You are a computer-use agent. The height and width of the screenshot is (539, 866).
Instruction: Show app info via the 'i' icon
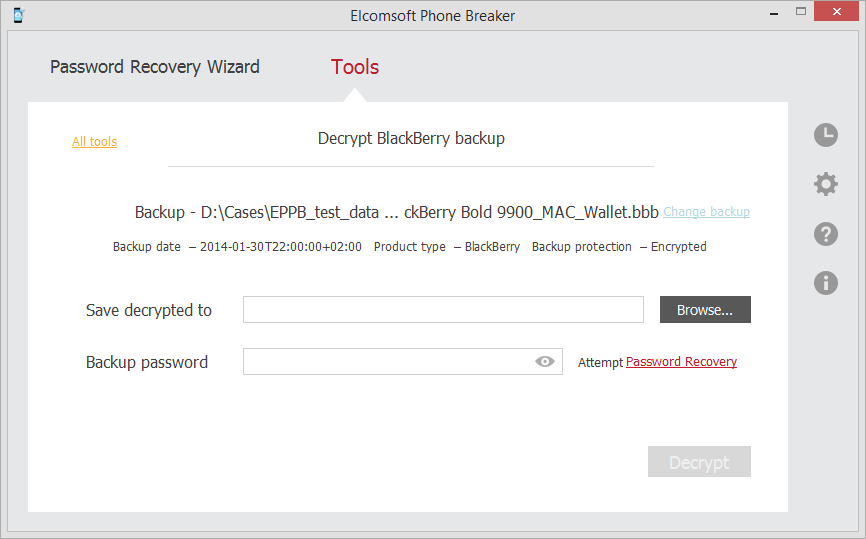[x=825, y=283]
